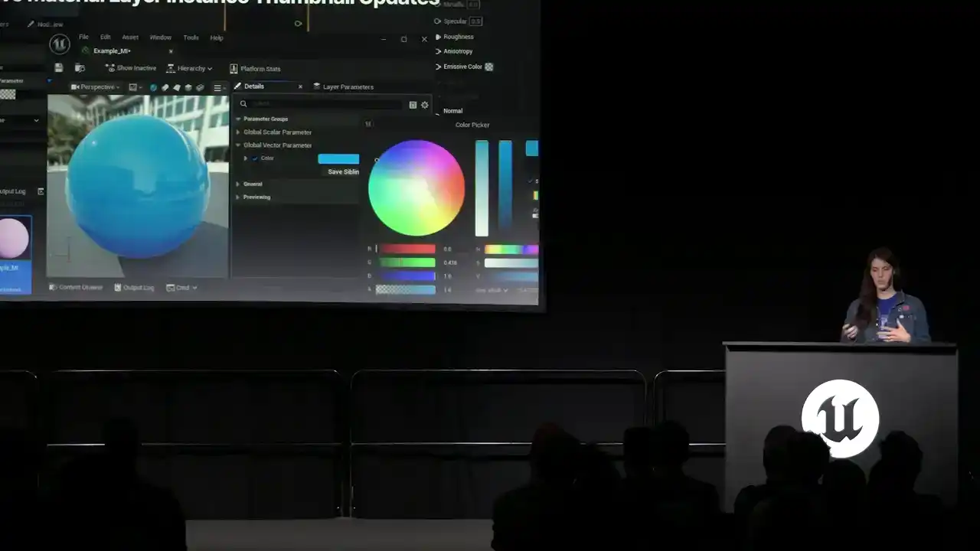The width and height of the screenshot is (980, 551).
Task: Open the Hierarchy dropdown
Action: pyautogui.click(x=190, y=68)
